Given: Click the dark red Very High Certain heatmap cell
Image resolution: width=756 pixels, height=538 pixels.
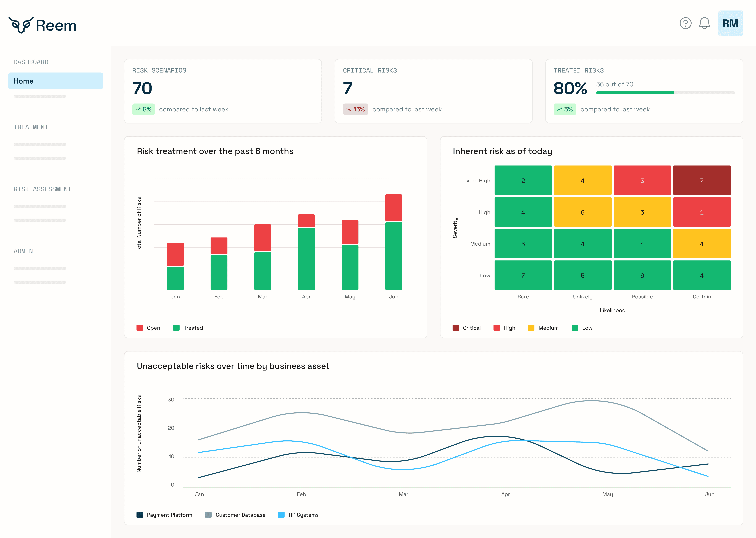Looking at the screenshot, I should (x=702, y=180).
